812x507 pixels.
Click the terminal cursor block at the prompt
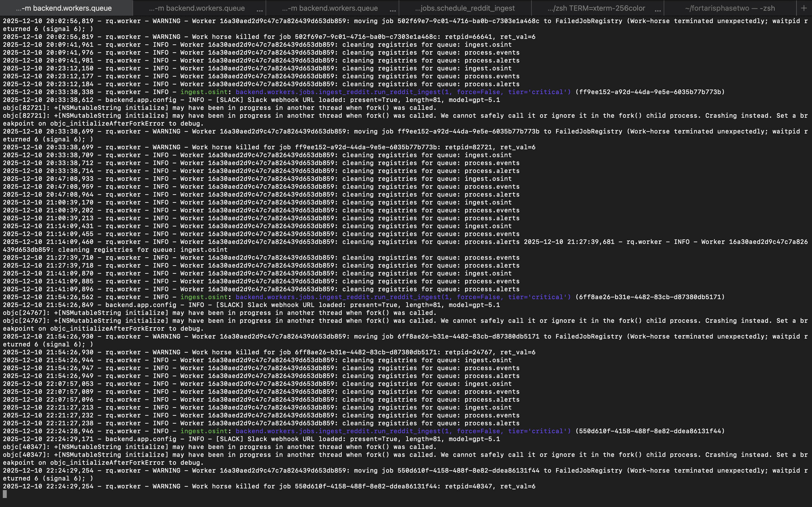pyautogui.click(x=5, y=494)
